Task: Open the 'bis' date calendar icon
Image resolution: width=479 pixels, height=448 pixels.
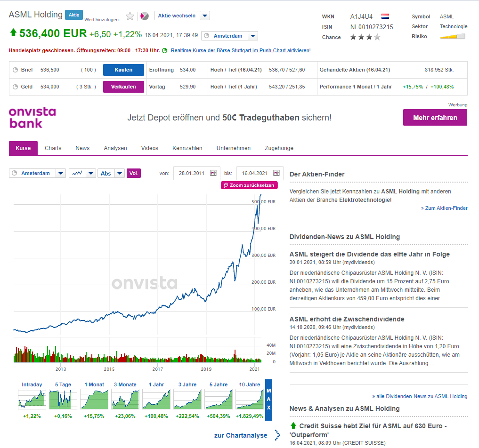Action: (x=276, y=173)
